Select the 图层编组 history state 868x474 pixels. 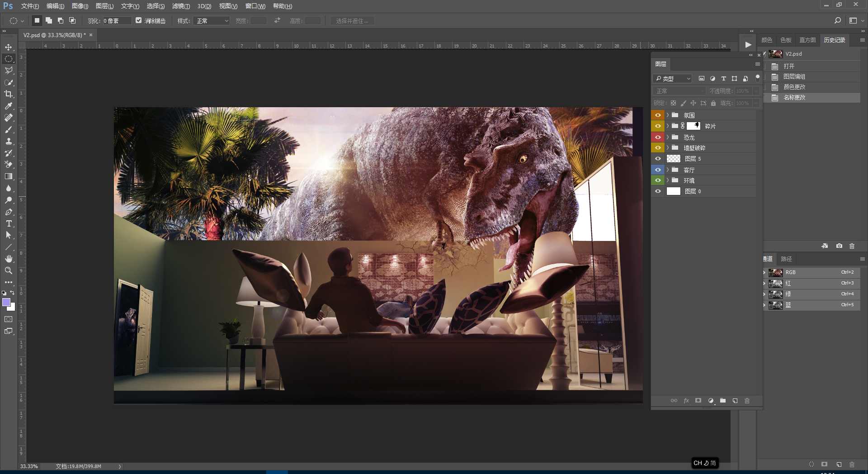pos(812,76)
